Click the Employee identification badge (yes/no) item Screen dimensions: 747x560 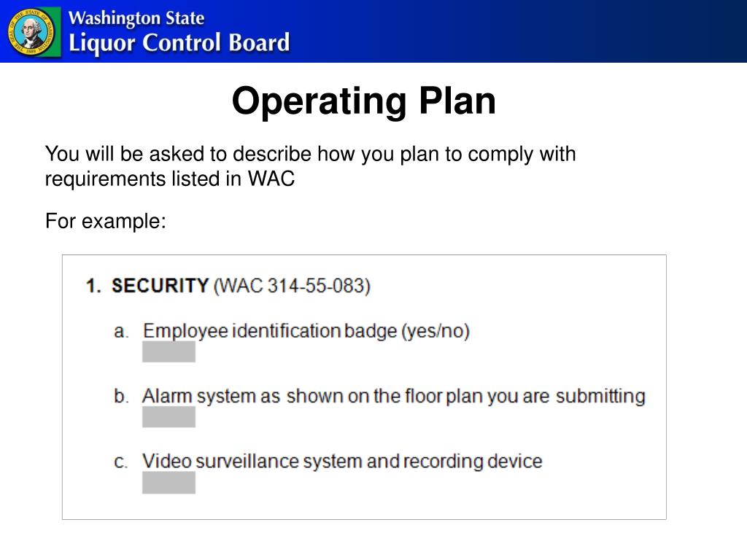[306, 330]
